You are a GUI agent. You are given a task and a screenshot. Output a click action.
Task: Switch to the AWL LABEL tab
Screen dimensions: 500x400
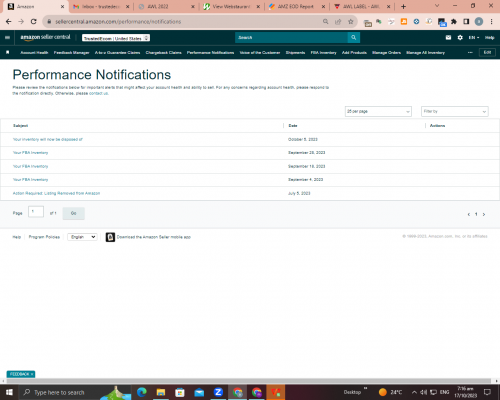click(362, 7)
